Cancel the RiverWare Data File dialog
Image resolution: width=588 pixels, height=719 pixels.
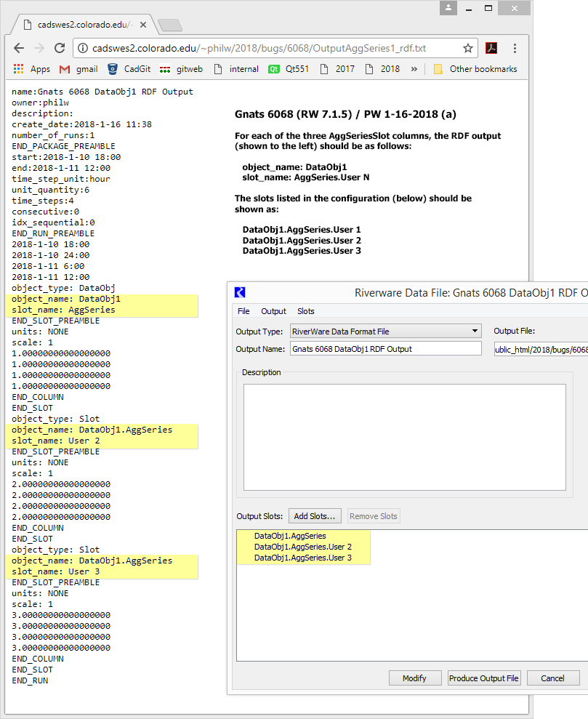point(552,678)
